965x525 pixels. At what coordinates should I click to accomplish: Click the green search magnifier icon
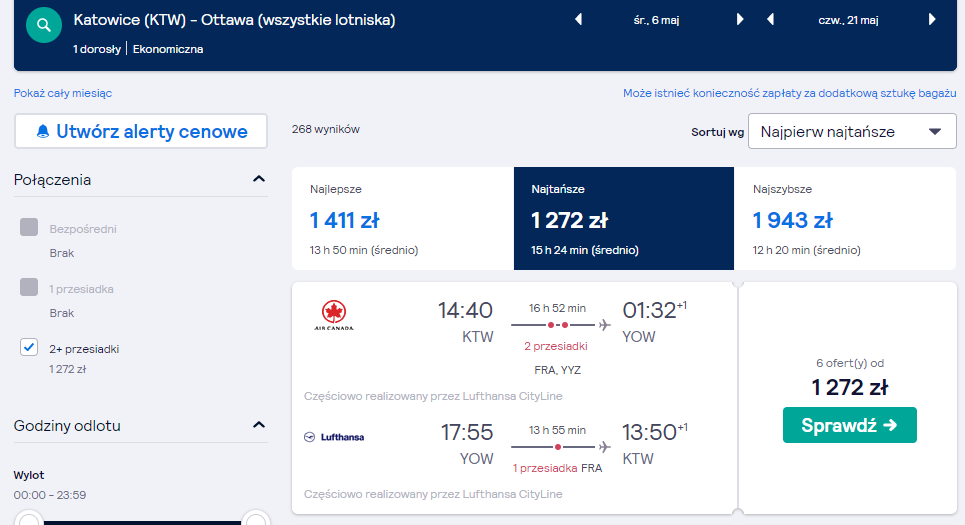[44, 25]
